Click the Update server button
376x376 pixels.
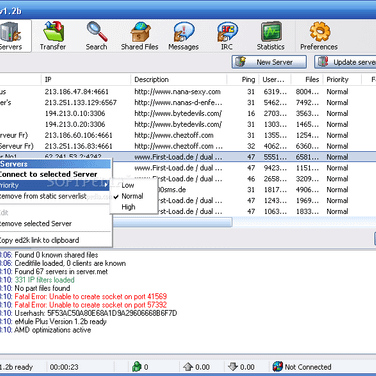(345, 62)
